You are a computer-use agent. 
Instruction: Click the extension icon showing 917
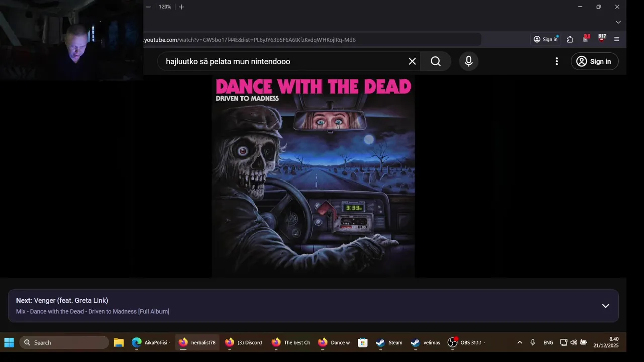point(602,38)
